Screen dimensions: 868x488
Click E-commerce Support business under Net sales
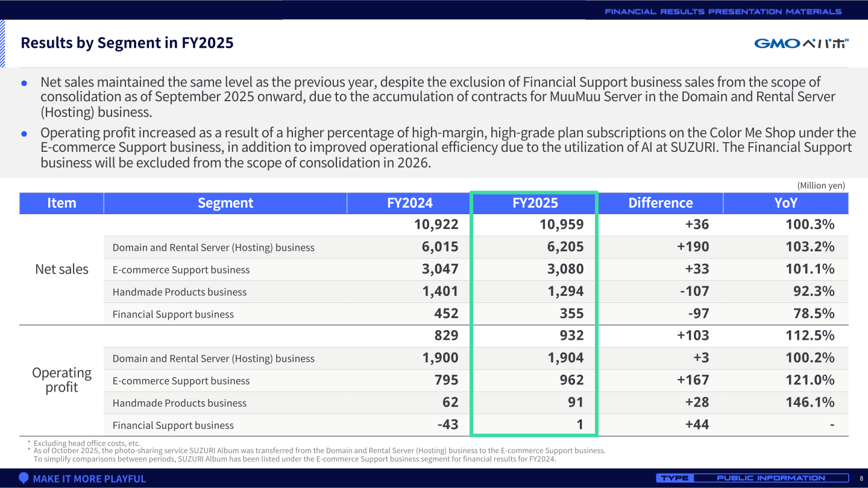tap(181, 270)
